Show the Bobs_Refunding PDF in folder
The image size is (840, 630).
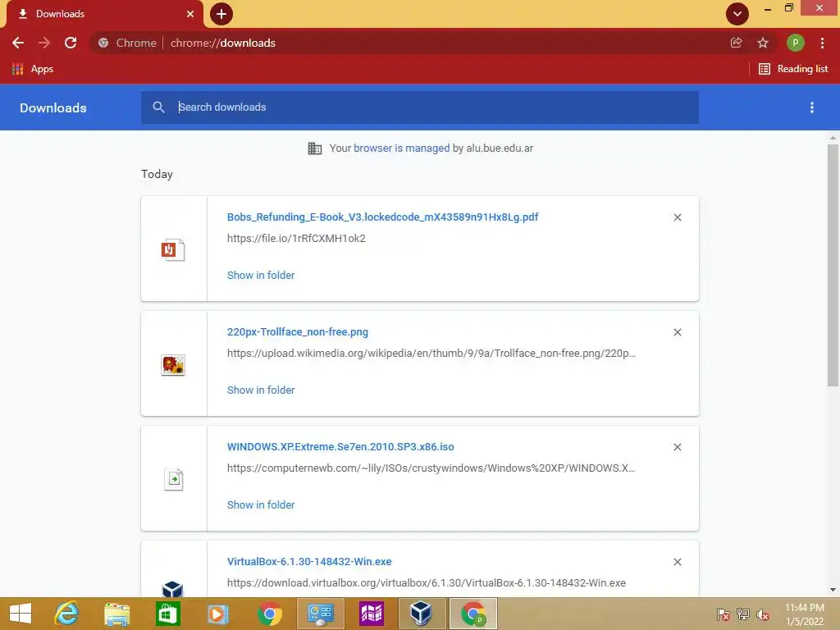coord(261,276)
